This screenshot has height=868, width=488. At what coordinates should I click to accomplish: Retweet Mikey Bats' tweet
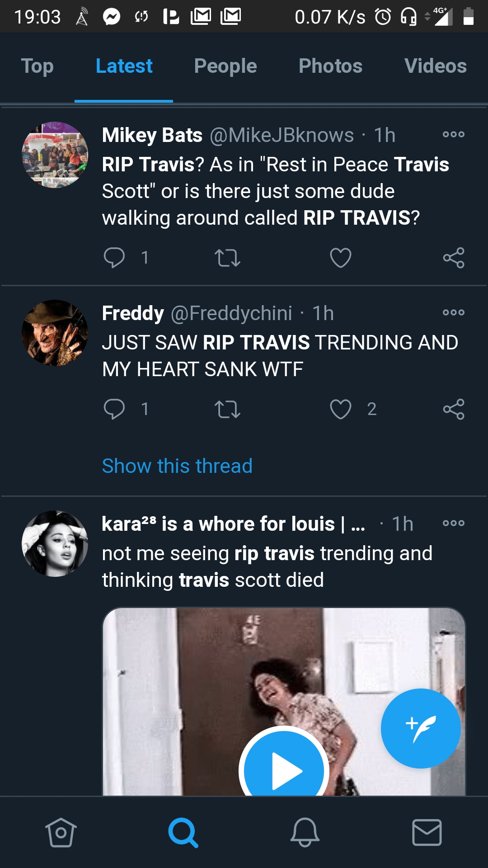click(227, 258)
